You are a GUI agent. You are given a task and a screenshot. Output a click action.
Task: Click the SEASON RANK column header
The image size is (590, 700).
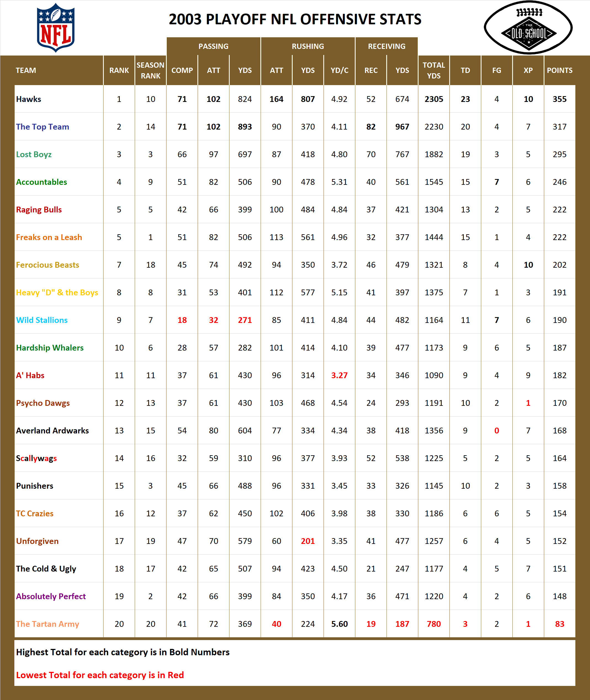tap(150, 70)
